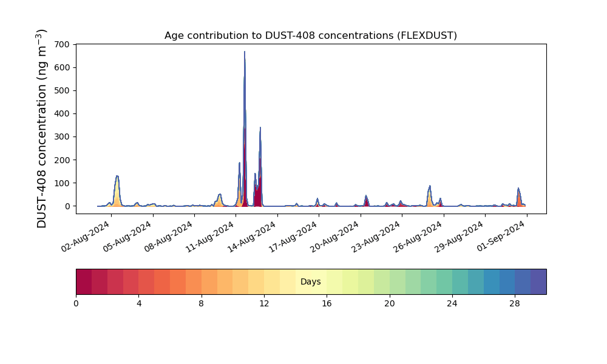Select the 14-Aug-2024 x-axis date label

251,237
